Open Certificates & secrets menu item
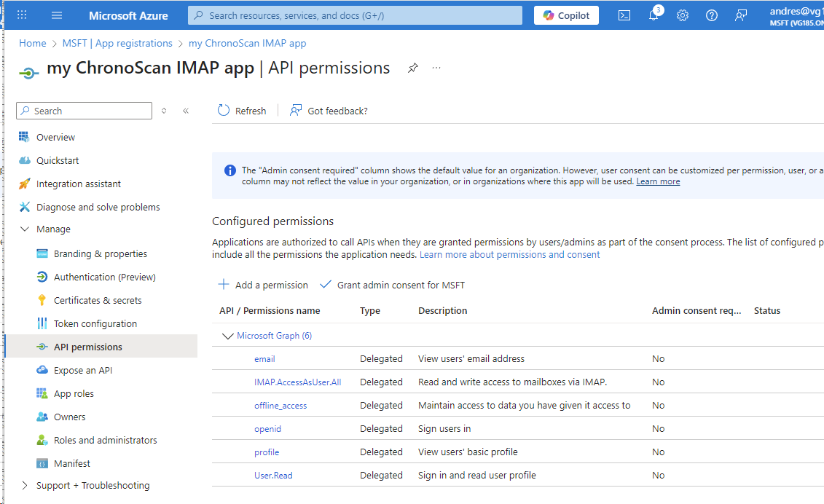This screenshot has width=824, height=504. pyautogui.click(x=98, y=301)
